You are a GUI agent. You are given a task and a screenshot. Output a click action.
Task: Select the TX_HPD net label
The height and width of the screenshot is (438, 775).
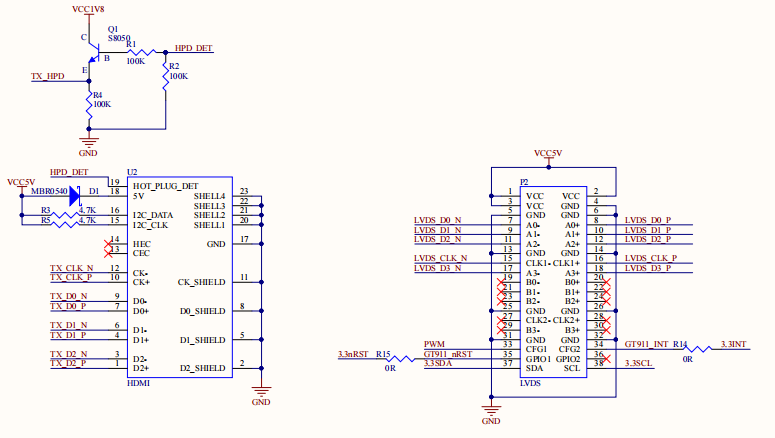pos(48,76)
